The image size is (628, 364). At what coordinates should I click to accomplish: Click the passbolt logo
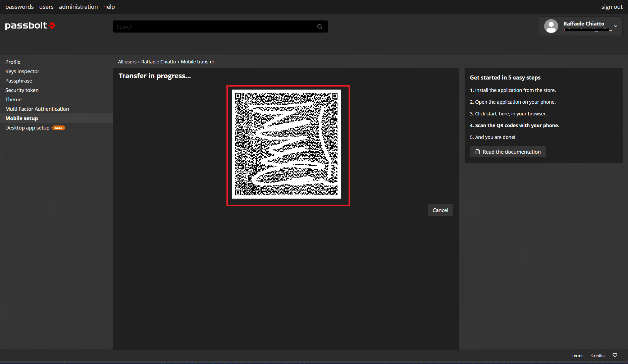click(30, 25)
